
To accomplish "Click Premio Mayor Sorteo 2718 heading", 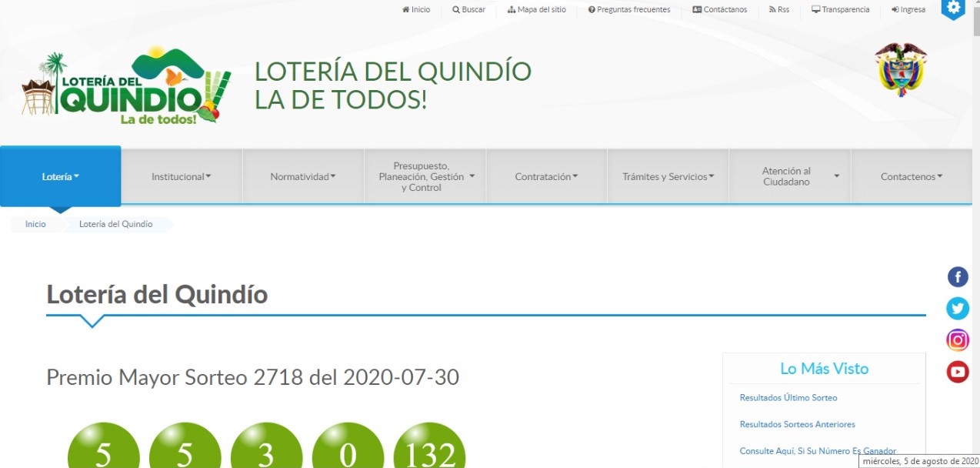I will pyautogui.click(x=252, y=377).
